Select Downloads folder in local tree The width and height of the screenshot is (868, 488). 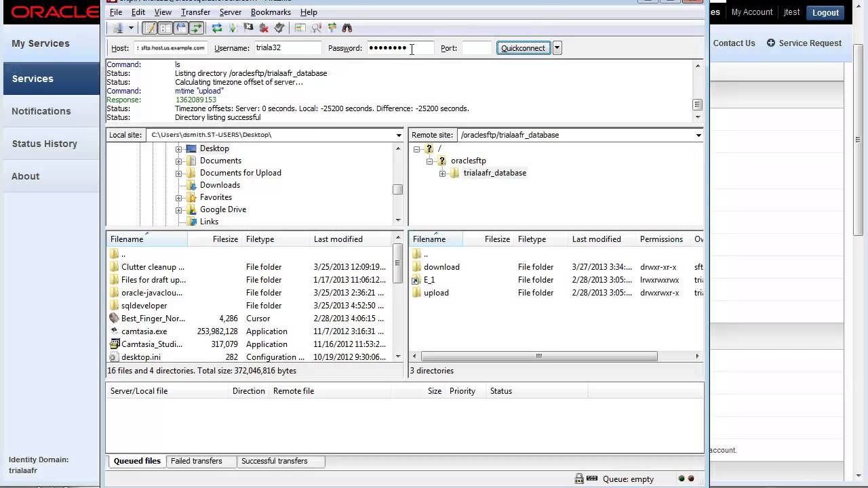[220, 185]
